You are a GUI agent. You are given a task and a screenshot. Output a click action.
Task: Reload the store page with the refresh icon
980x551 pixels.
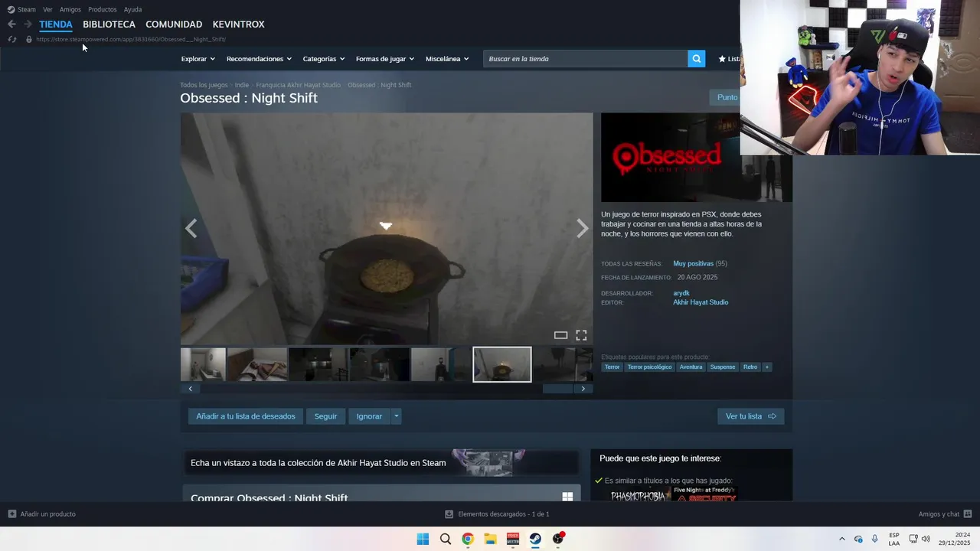(x=11, y=39)
